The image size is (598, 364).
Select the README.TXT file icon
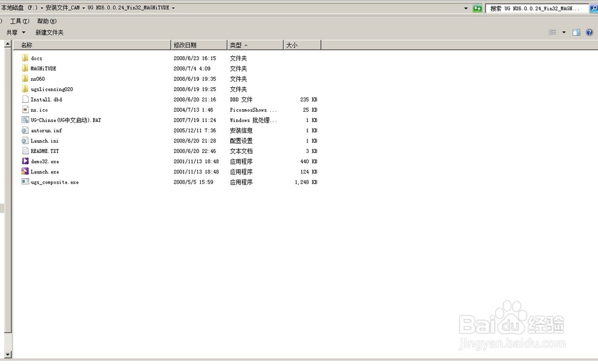click(x=25, y=151)
